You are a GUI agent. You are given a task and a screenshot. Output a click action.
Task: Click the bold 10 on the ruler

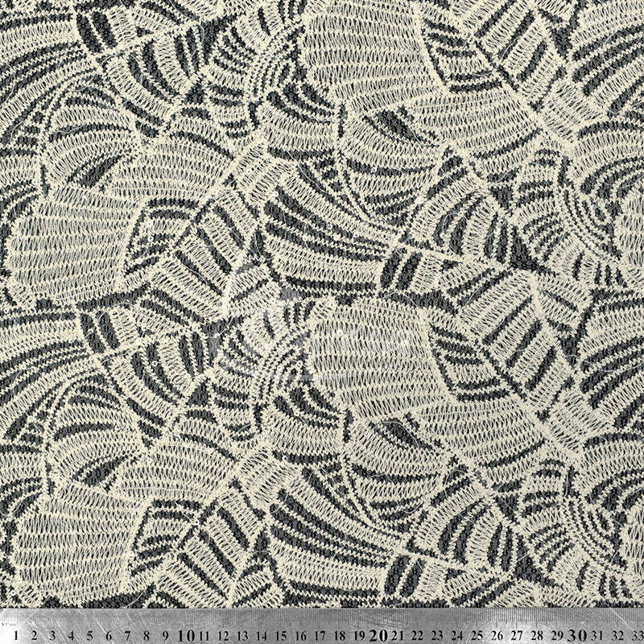coord(187,634)
